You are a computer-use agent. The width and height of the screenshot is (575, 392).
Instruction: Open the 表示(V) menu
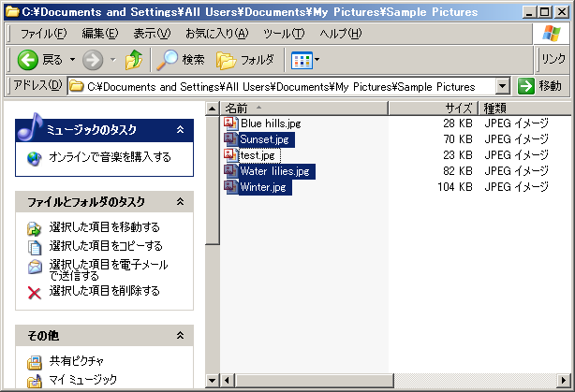[x=152, y=34]
